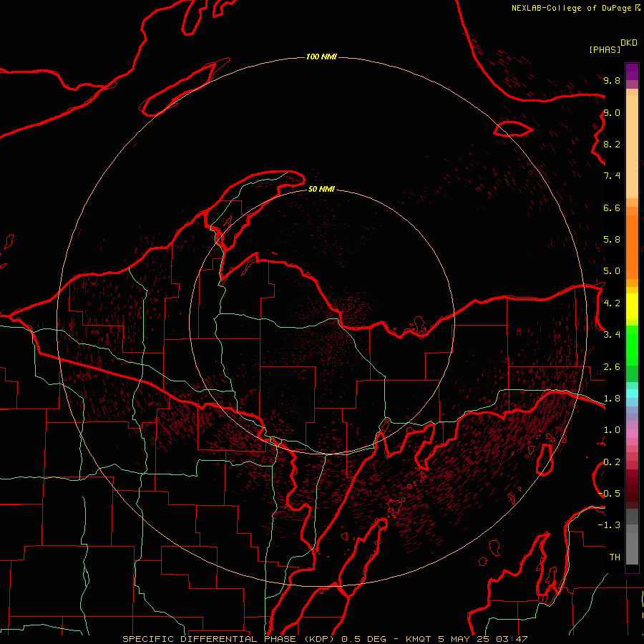Viewport: 644px width, 644px height.
Task: Pick the cyan segment of the color bar
Action: (x=632, y=394)
